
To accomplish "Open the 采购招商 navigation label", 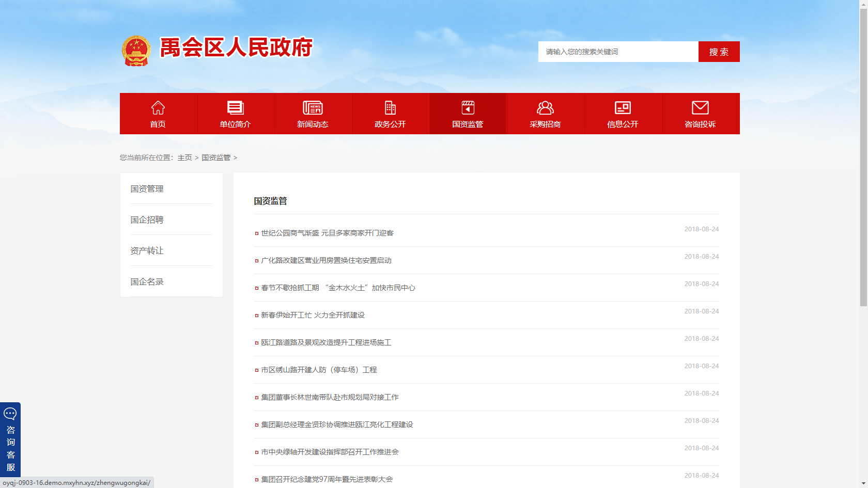I will pyautogui.click(x=545, y=124).
